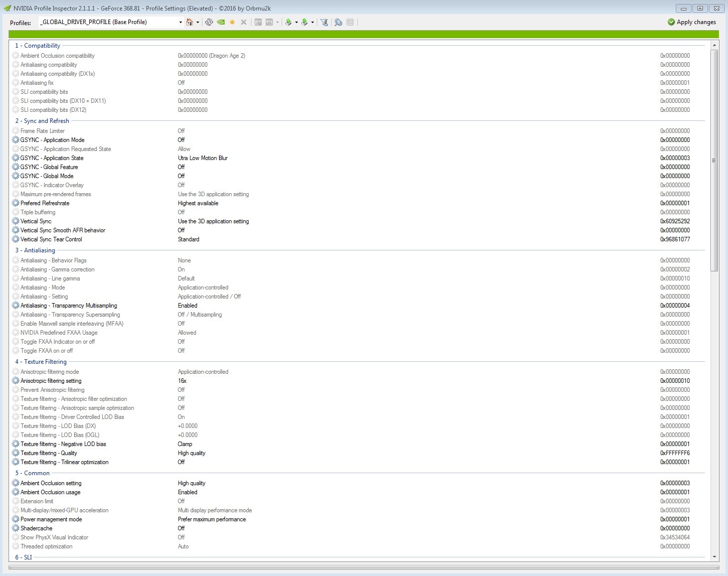This screenshot has height=576, width=728.
Task: Select Texture filtering - Trilinear optimization row
Action: pyautogui.click(x=357, y=462)
